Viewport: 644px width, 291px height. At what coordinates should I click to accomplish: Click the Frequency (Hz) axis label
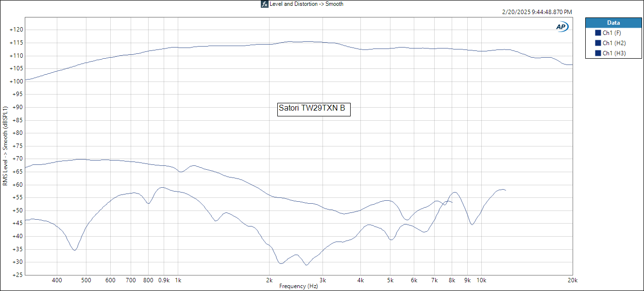299,287
